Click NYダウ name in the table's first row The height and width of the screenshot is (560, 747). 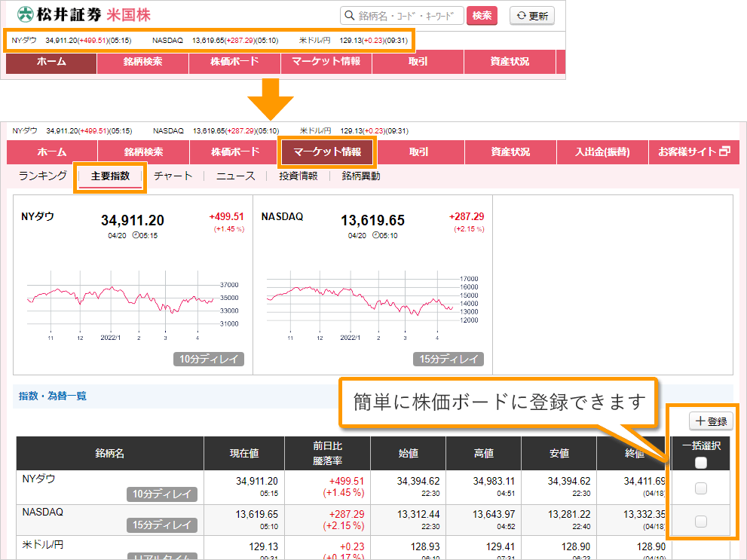pos(38,479)
